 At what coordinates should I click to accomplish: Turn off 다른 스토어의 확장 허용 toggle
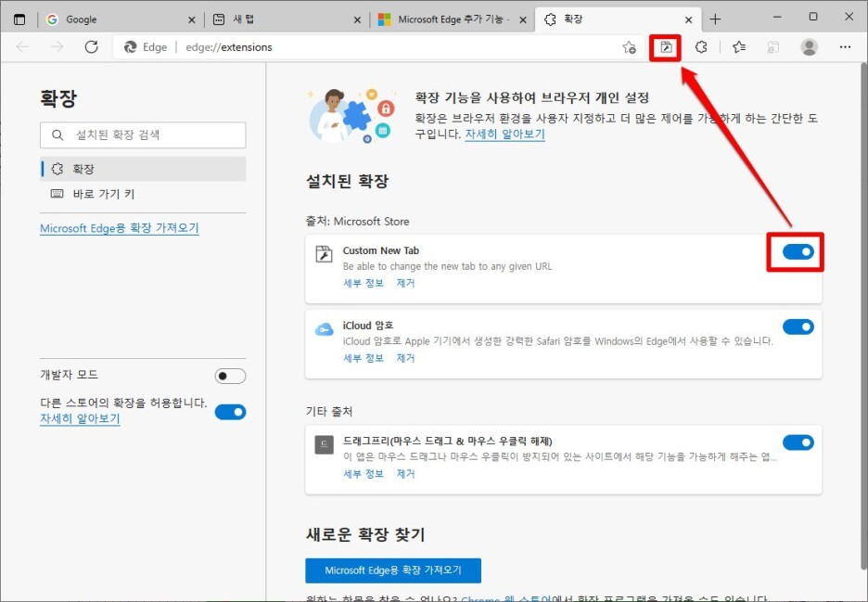[x=230, y=412]
